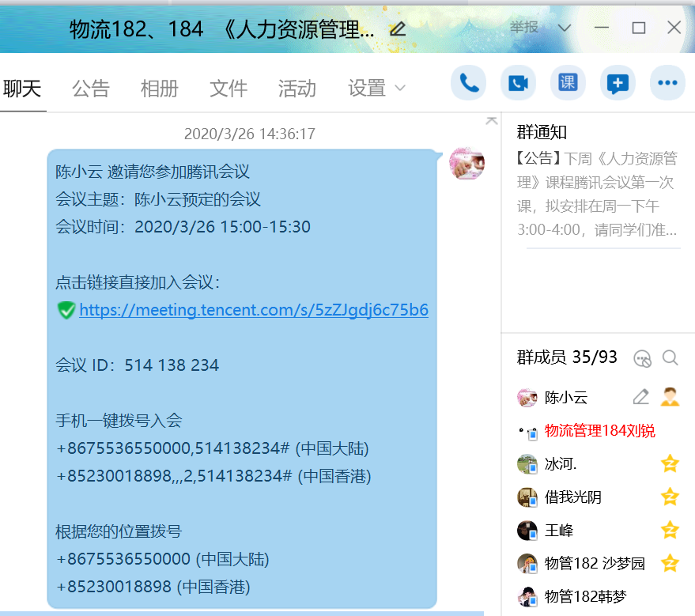This screenshot has height=616, width=695.
Task: Click mainland dial-in number +8675536550000,514138234#
Action: pyautogui.click(x=213, y=448)
